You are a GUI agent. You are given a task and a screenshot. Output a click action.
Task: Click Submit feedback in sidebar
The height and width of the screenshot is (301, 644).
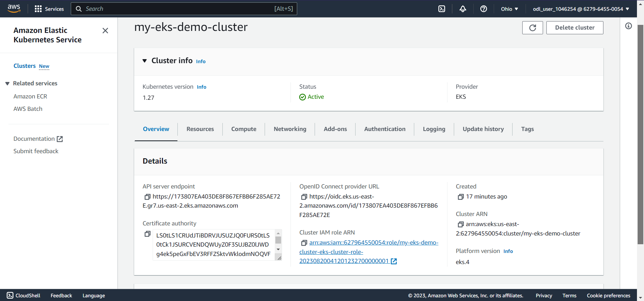coord(36,151)
